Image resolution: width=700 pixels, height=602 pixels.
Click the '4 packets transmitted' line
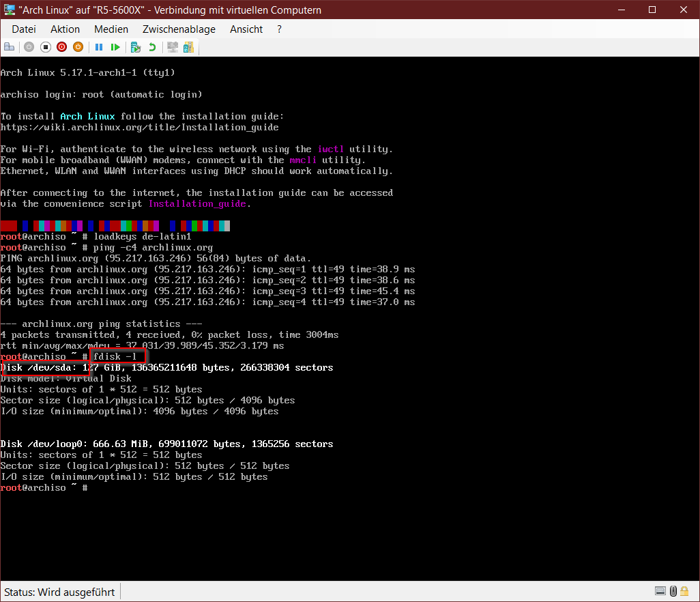(169, 335)
